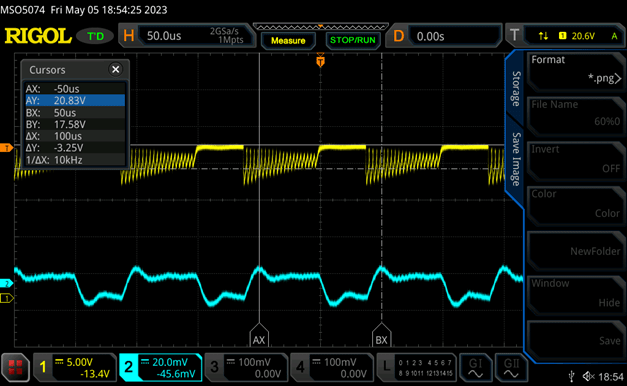Click the ΔY -3.25V readout
This screenshot has height=386, width=627.
[75, 148]
